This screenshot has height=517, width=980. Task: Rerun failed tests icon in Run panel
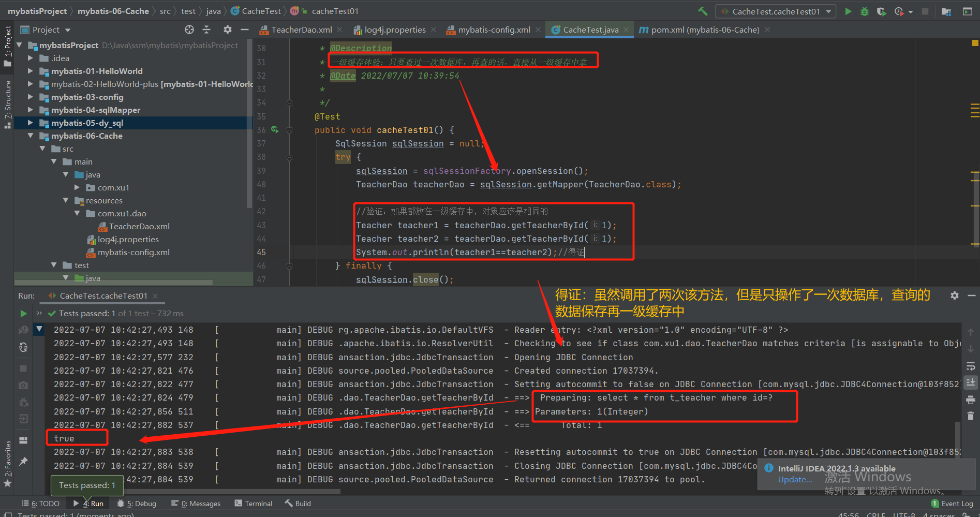pyautogui.click(x=23, y=330)
